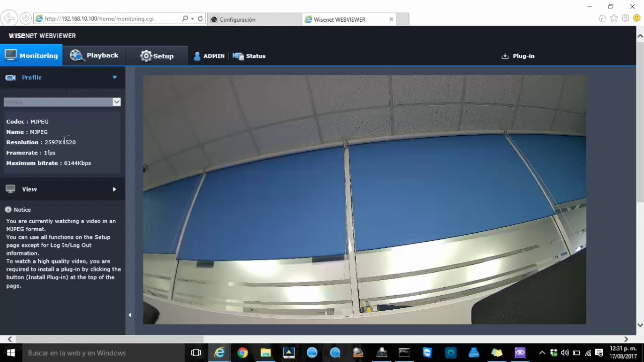This screenshot has width=644, height=362.
Task: Open Google Chrome from taskbar
Action: coord(243,353)
